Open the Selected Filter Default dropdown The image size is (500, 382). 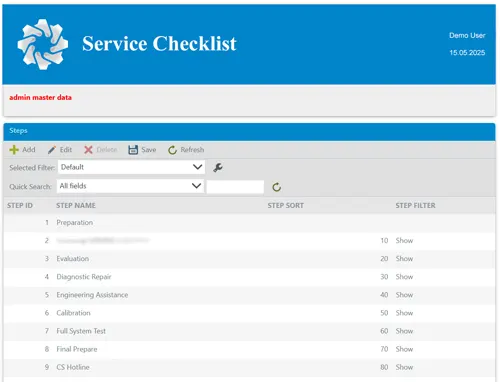(x=131, y=167)
